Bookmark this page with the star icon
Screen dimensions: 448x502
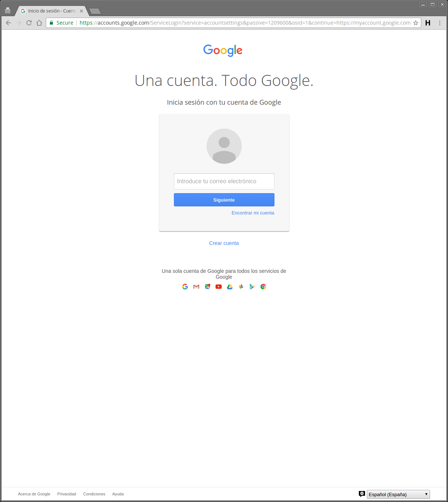click(x=416, y=23)
